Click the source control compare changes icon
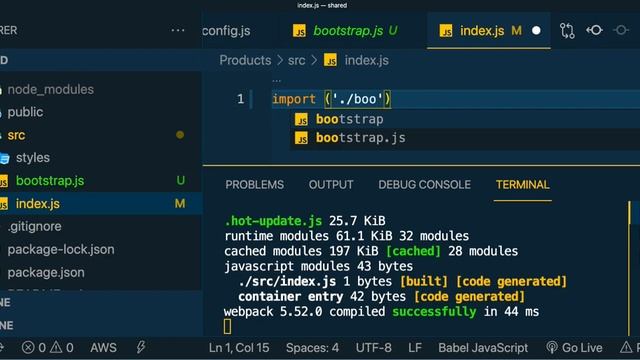Screen dimensions: 640x360 (567, 31)
